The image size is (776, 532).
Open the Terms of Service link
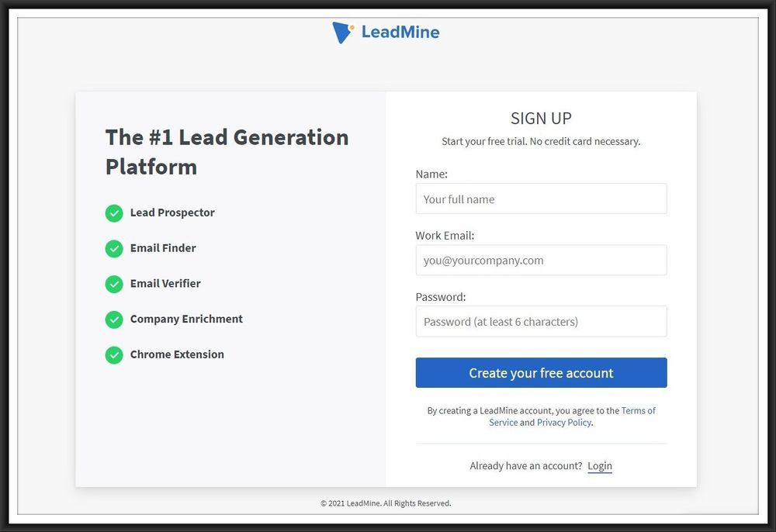639,410
